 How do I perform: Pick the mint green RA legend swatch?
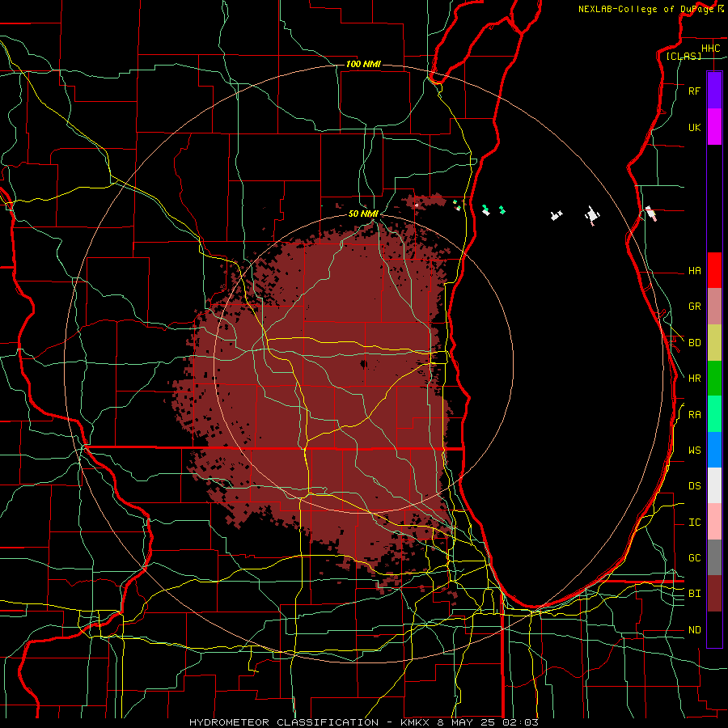(x=714, y=414)
